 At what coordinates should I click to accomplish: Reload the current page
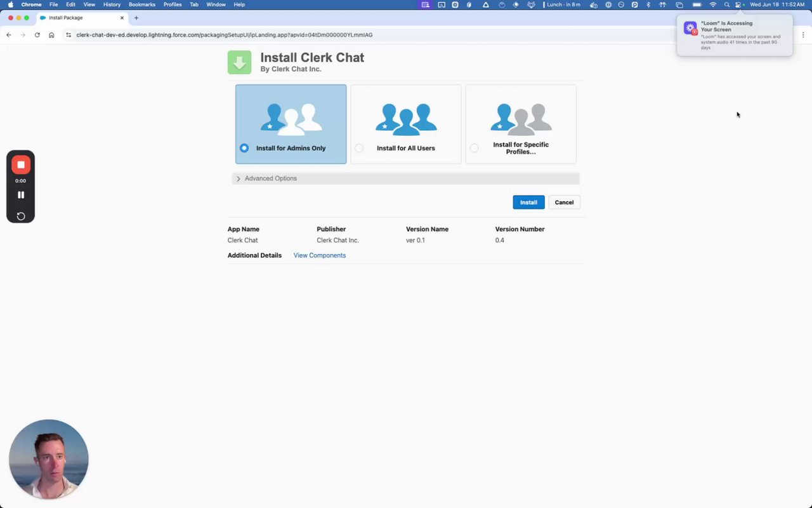[37, 35]
